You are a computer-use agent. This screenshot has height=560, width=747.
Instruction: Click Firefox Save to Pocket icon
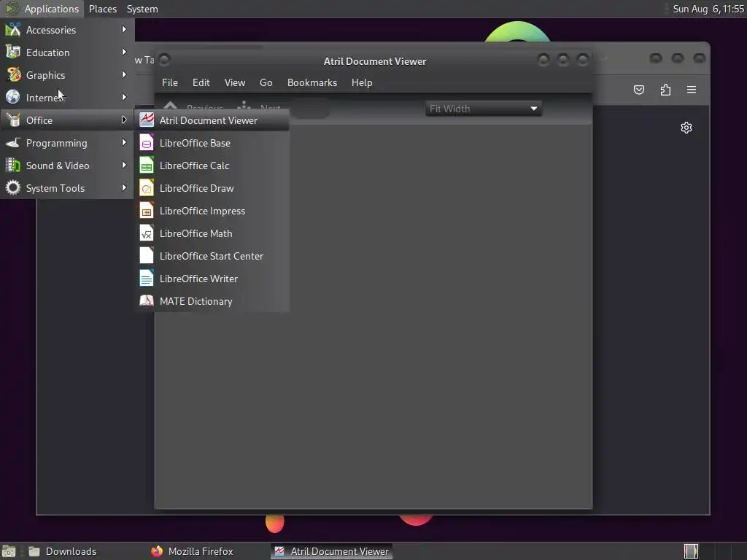(639, 90)
